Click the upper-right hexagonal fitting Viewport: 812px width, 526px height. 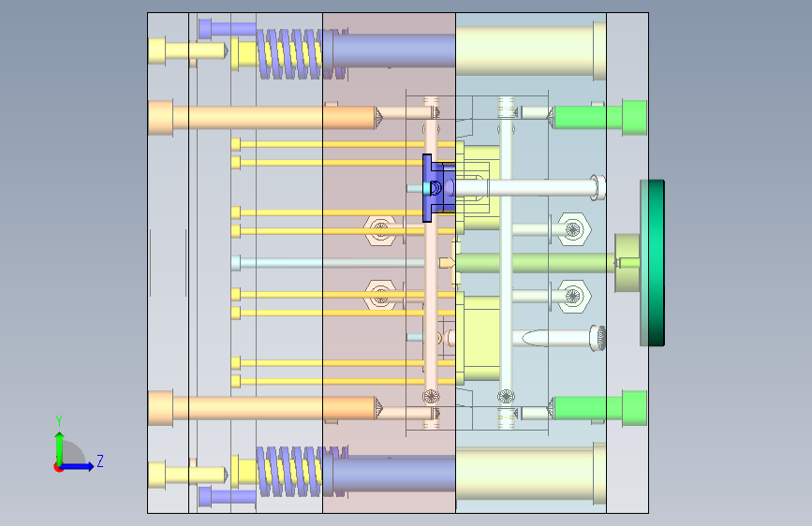[x=573, y=228]
